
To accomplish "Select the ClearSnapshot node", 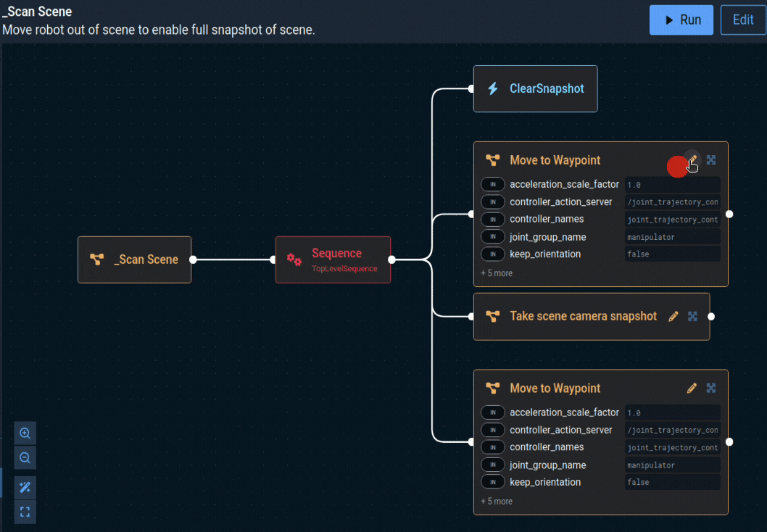I will tap(535, 88).
